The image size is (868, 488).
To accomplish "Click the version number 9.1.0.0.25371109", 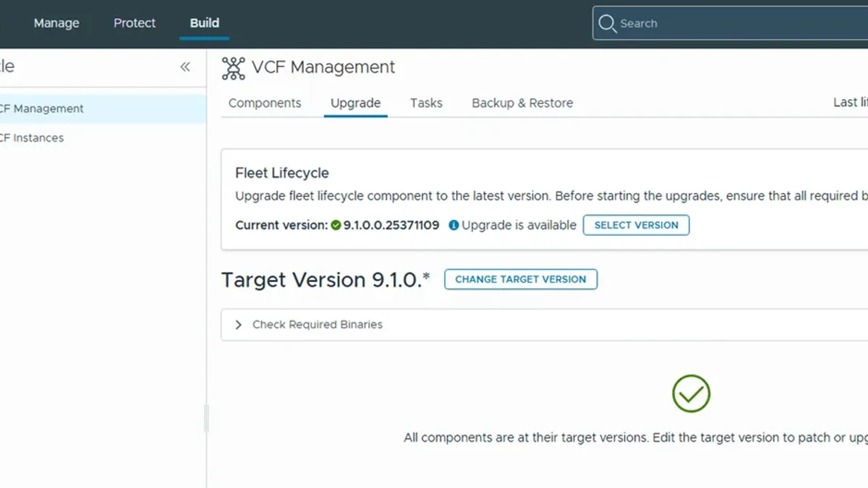I will [x=391, y=225].
